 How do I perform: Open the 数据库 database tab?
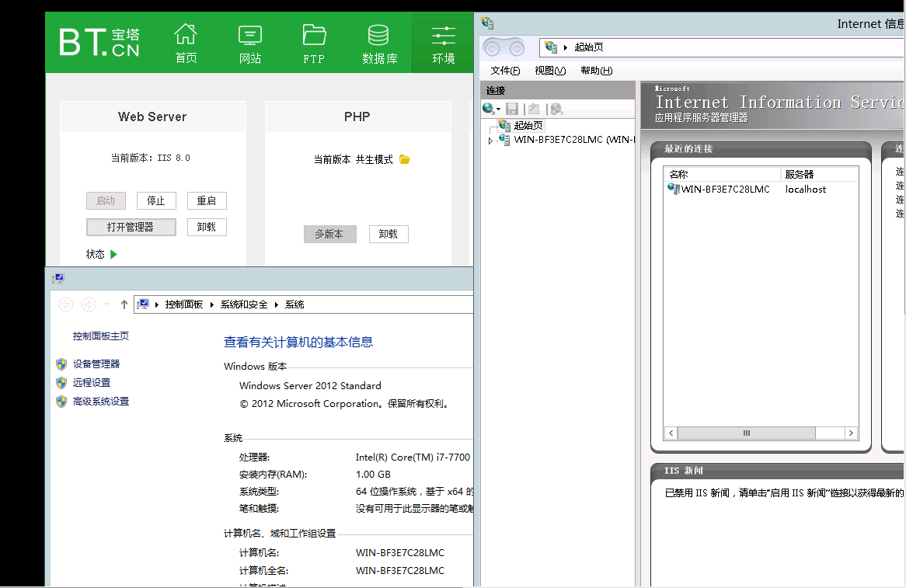coord(379,43)
